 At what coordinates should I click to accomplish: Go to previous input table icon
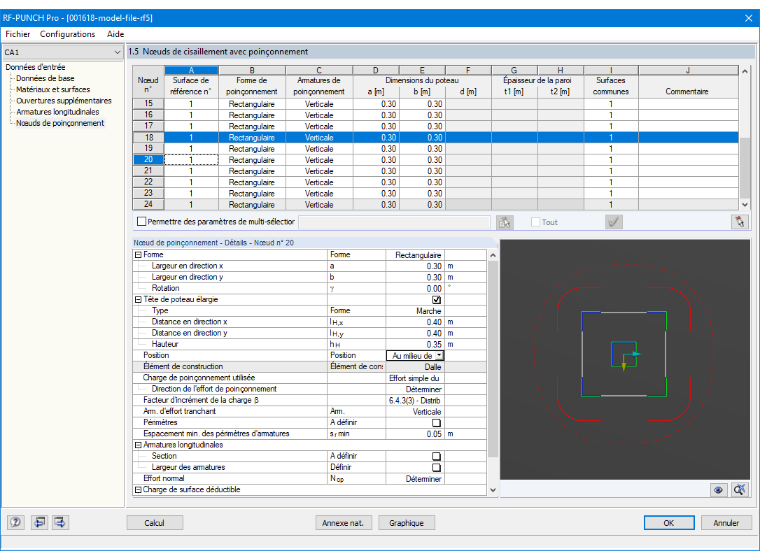coord(39,522)
